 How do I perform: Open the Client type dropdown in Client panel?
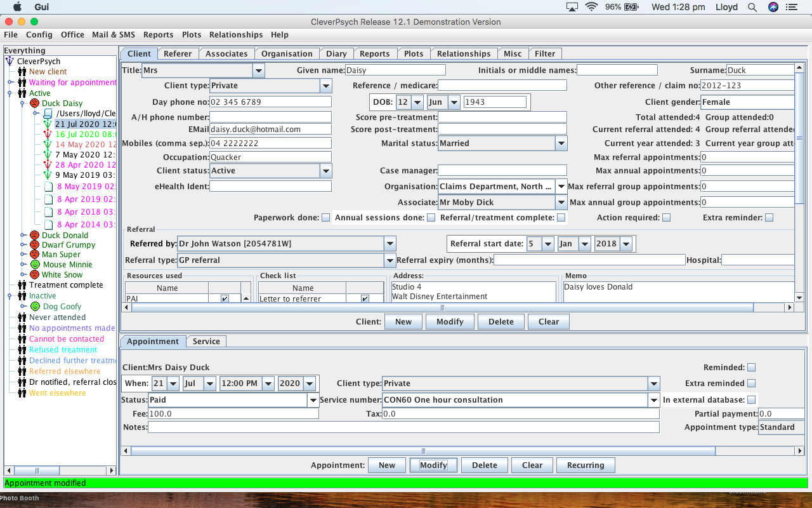point(325,86)
